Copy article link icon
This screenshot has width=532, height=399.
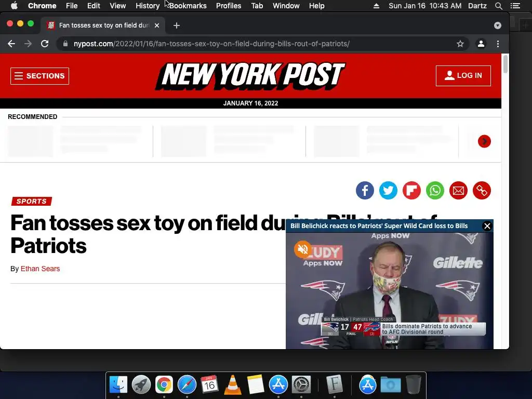pos(482,190)
